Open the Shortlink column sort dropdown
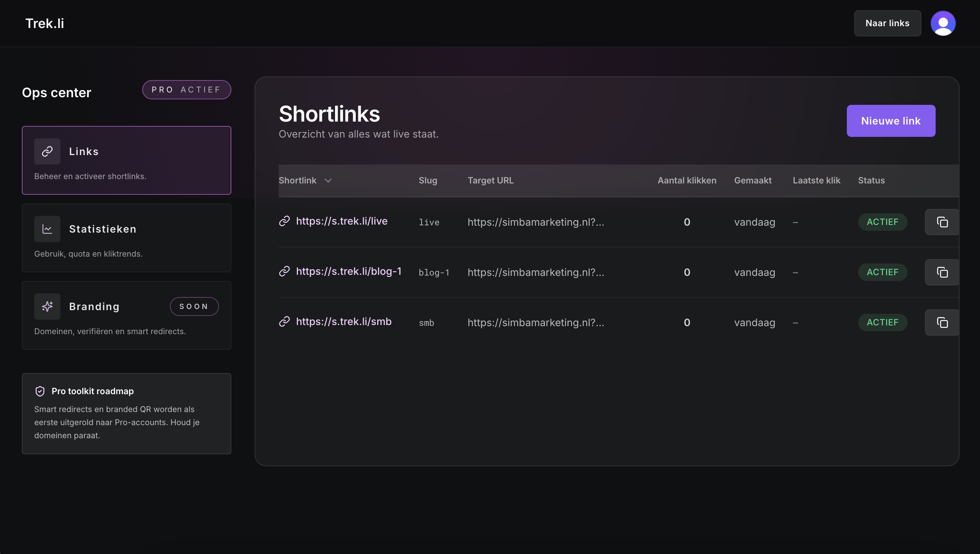 [x=328, y=181]
